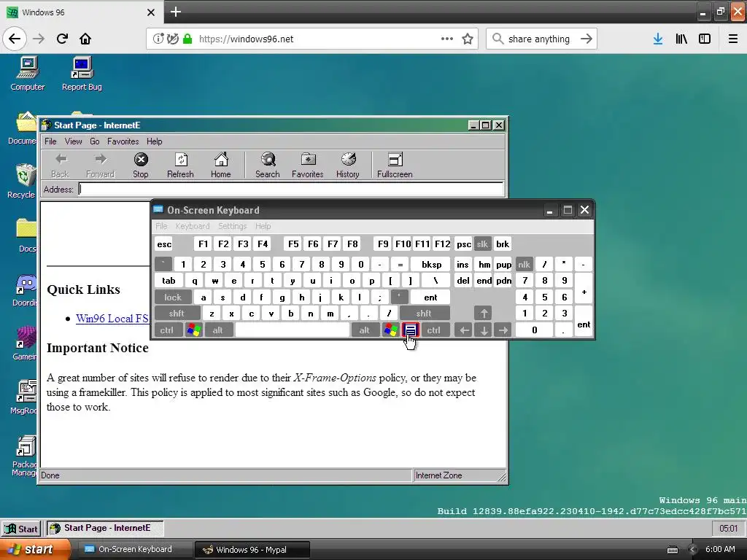Click the up arrow key on keyboard
The image size is (747, 560).
pyautogui.click(x=484, y=314)
